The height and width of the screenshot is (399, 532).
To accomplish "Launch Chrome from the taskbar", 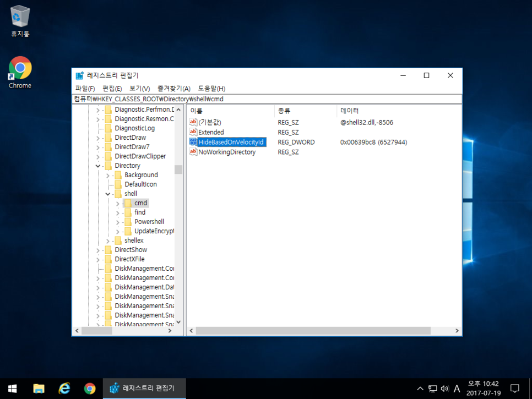I will click(90, 389).
